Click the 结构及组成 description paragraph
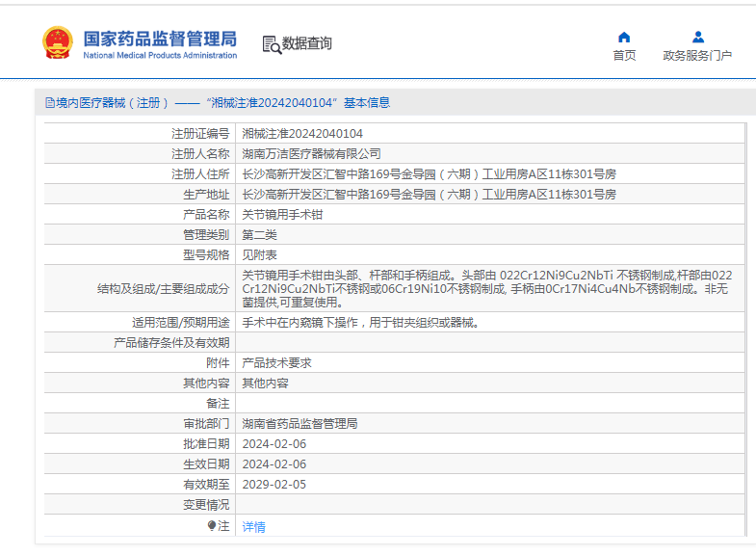756x556 pixels. click(x=487, y=289)
